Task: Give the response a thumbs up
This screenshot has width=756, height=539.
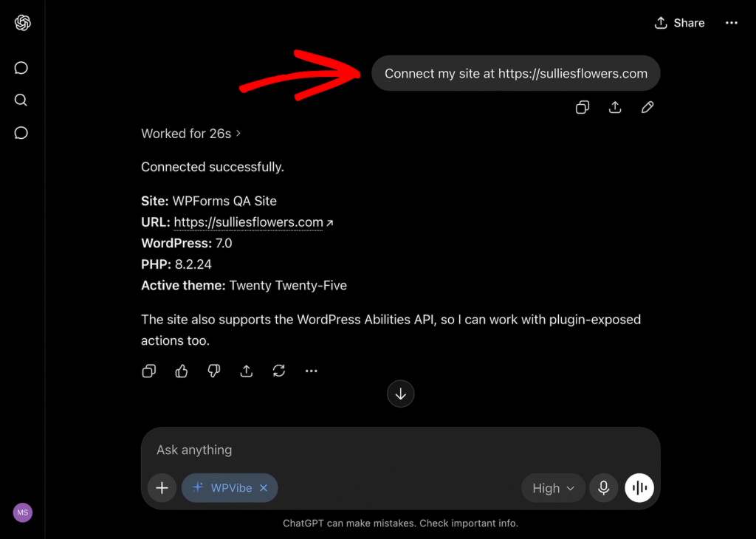Action: click(182, 371)
